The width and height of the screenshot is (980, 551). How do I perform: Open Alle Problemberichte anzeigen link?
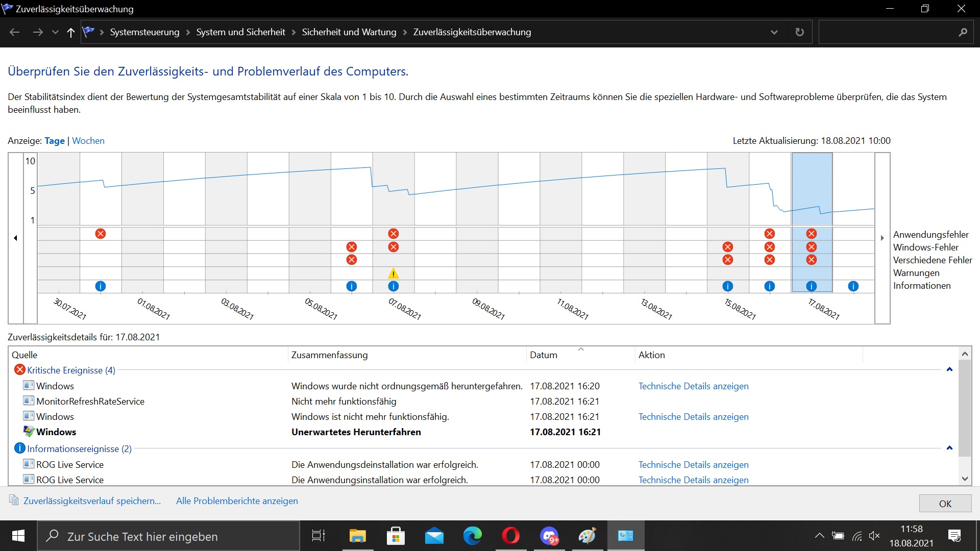click(237, 501)
